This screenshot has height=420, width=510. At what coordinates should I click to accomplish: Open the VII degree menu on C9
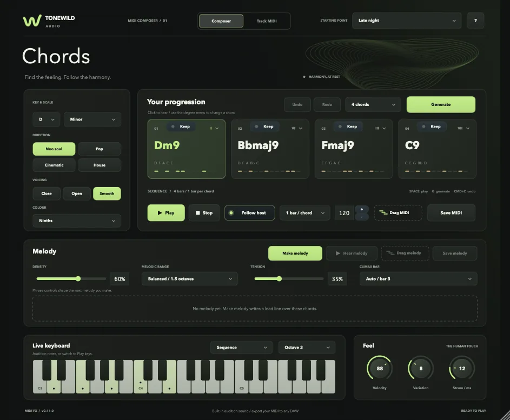463,128
